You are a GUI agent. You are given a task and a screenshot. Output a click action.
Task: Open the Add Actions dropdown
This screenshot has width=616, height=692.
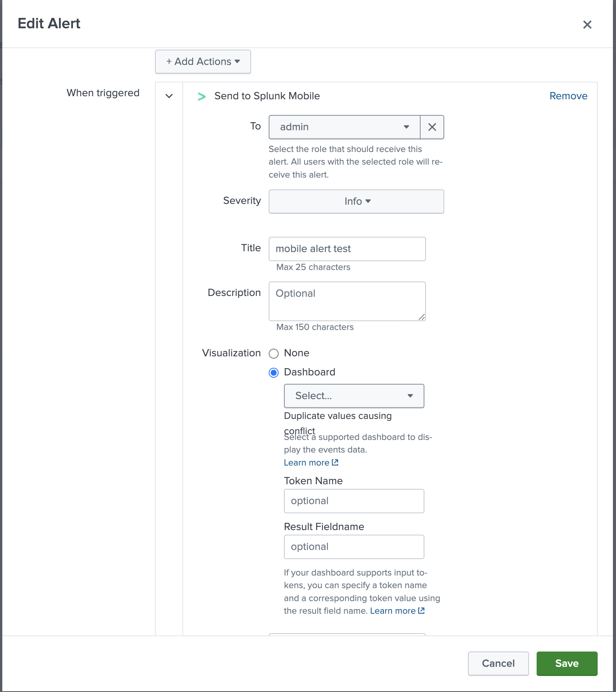click(x=203, y=61)
